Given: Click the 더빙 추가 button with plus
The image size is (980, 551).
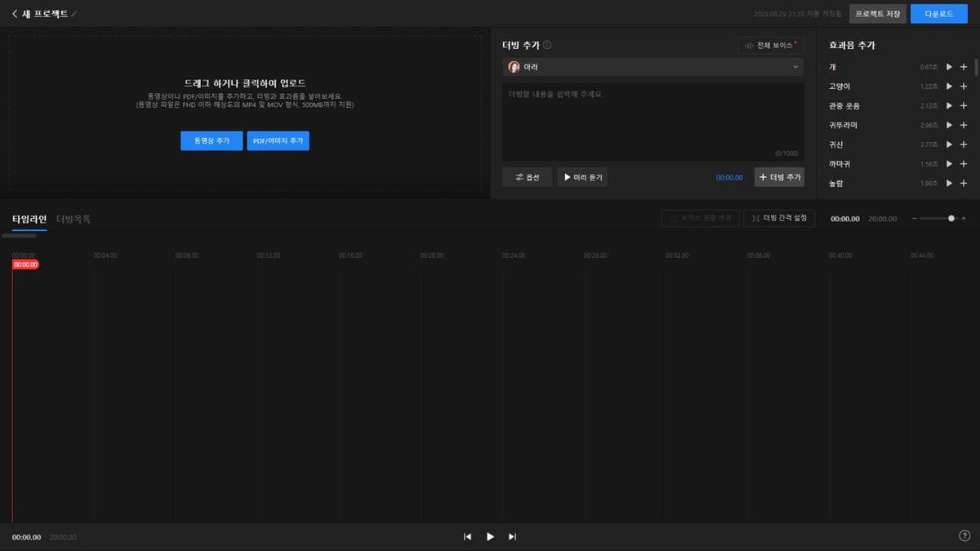Looking at the screenshot, I should coord(779,177).
